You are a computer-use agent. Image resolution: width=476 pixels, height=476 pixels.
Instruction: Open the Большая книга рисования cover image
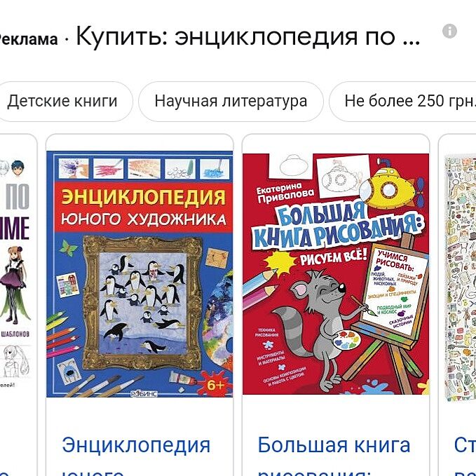(x=336, y=274)
